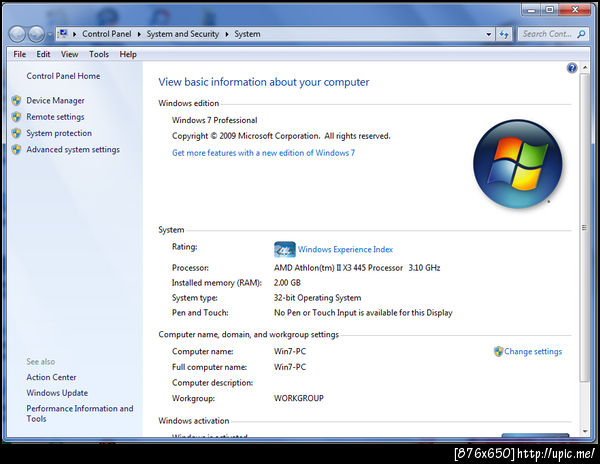Select 32-bit Operating System text
This screenshot has width=600, height=464.
click(x=317, y=298)
